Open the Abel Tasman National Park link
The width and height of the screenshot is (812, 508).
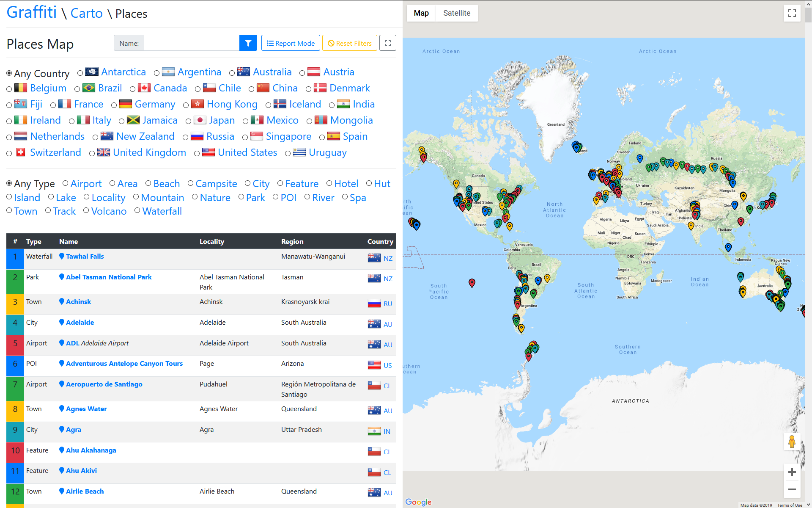109,277
